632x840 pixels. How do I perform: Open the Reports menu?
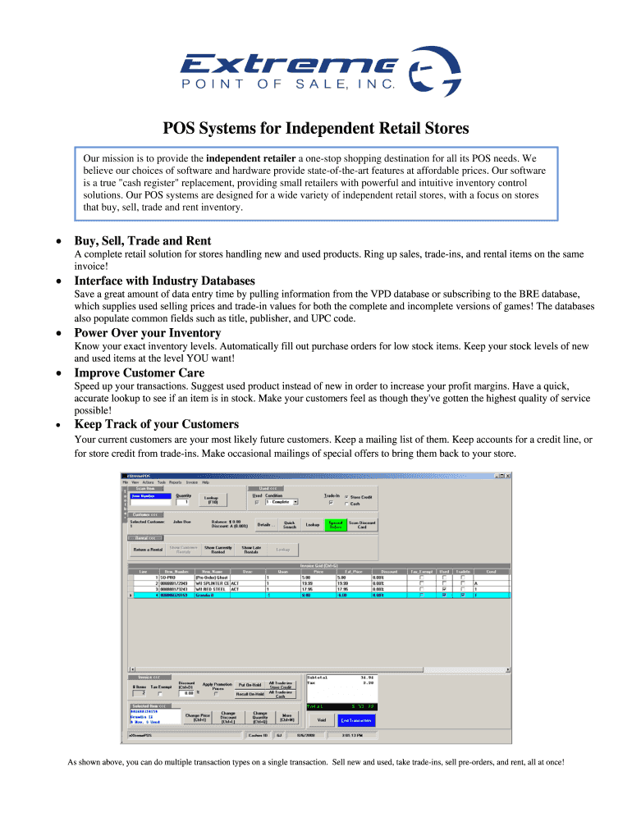coord(175,482)
